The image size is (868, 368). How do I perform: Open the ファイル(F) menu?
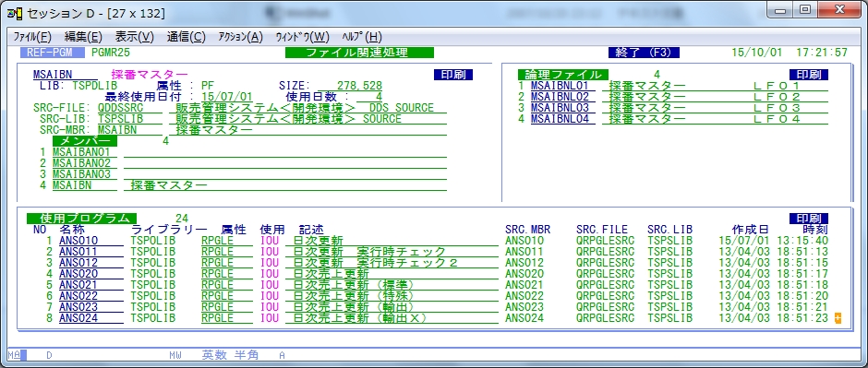point(32,37)
